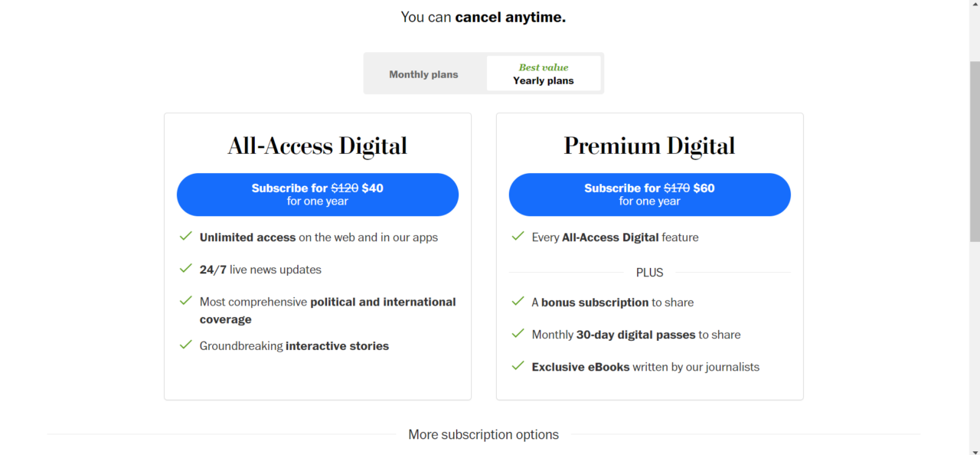Image resolution: width=980 pixels, height=455 pixels.
Task: Click checkmark beside 30-day digital passes
Action: (x=518, y=334)
